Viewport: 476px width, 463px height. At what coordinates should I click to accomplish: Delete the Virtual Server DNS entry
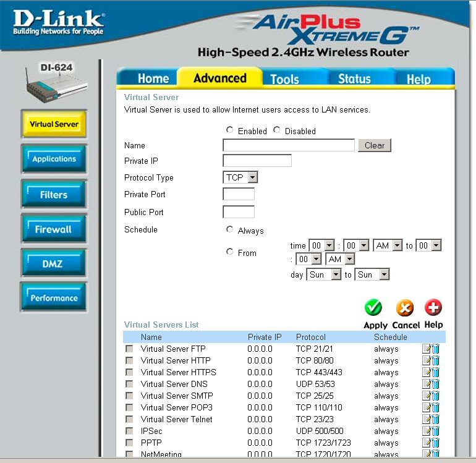click(x=435, y=384)
